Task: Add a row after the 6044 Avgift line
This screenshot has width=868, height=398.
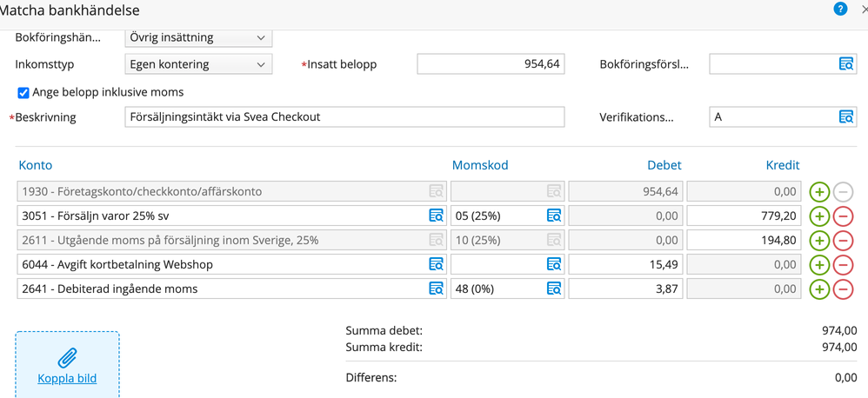Action: (x=818, y=264)
